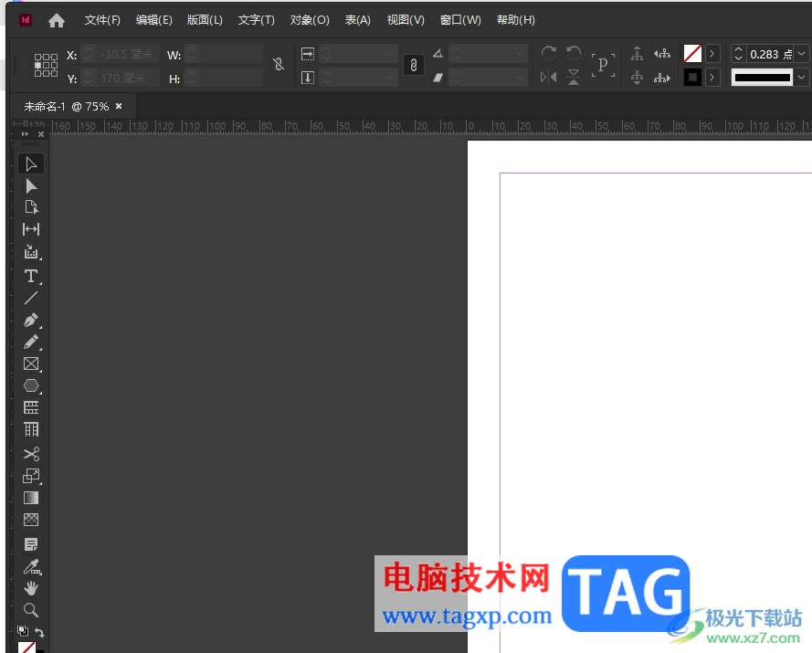This screenshot has height=653, width=812.
Task: Click the reference point locator grid
Action: click(x=46, y=65)
